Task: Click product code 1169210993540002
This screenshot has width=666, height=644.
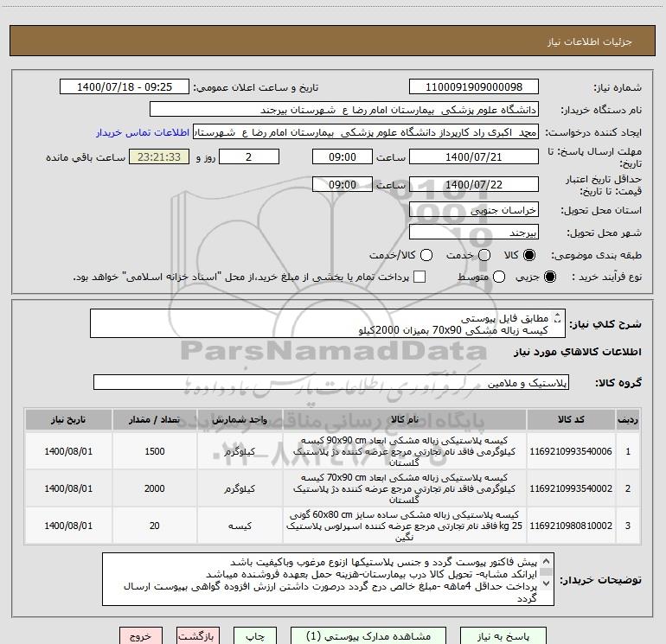Action: click(571, 488)
